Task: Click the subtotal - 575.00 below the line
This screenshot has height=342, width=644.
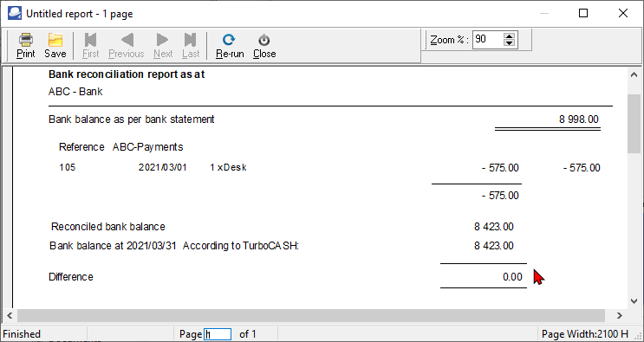Action: pos(500,196)
